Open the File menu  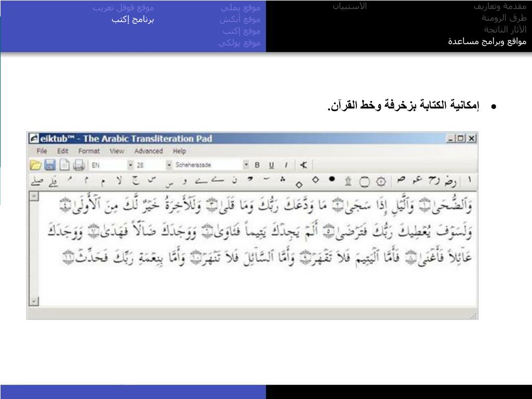(x=42, y=151)
